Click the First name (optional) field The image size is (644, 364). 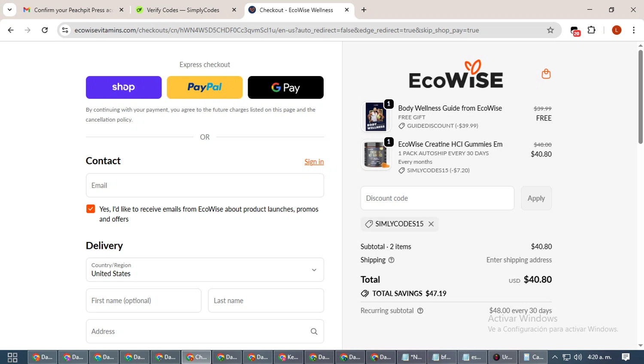pyautogui.click(x=143, y=300)
